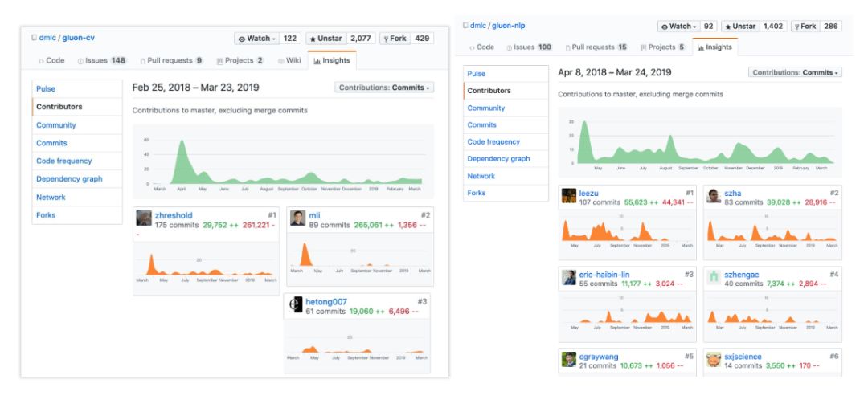Viewport: 868px width, 404px height.
Task: Select Insights tab in gluon-cv
Action: [332, 60]
